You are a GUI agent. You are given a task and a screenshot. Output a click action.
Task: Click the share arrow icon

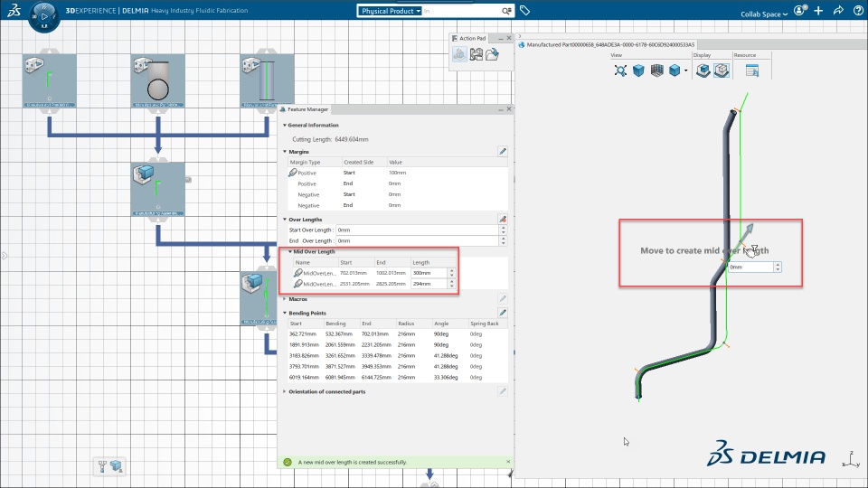coord(839,11)
